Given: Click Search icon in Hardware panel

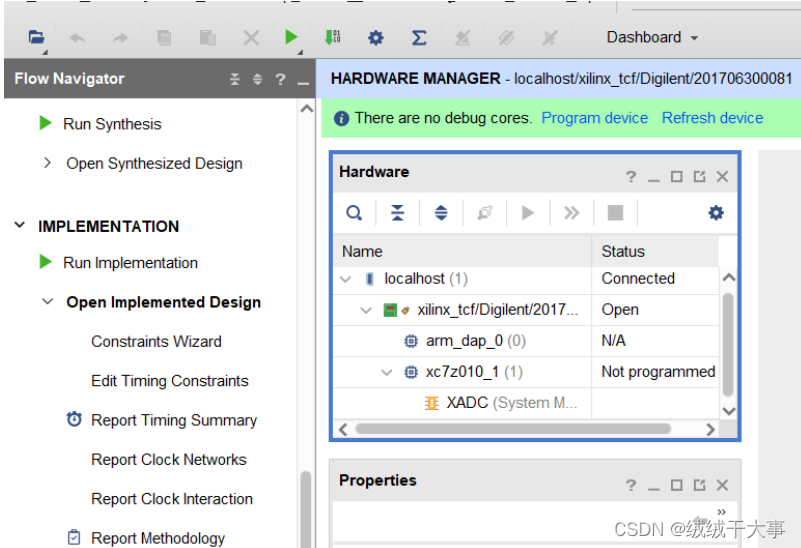Looking at the screenshot, I should 354,212.
